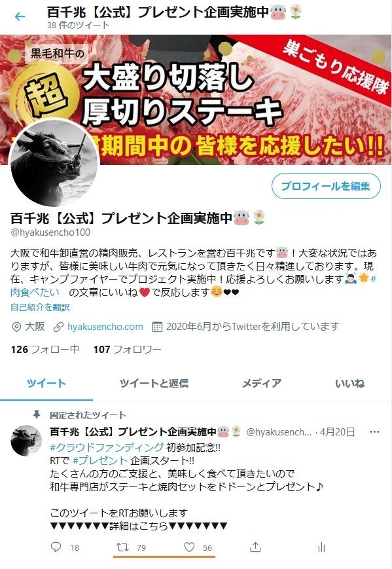392x569 pixels.
Task: Open the 126 フォロー中 list
Action: point(45,349)
